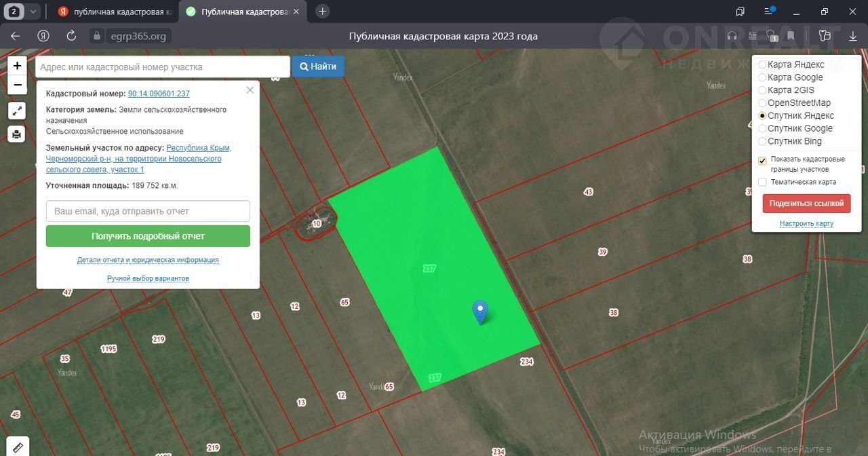Select the OpenStreetMap layer option

point(762,103)
